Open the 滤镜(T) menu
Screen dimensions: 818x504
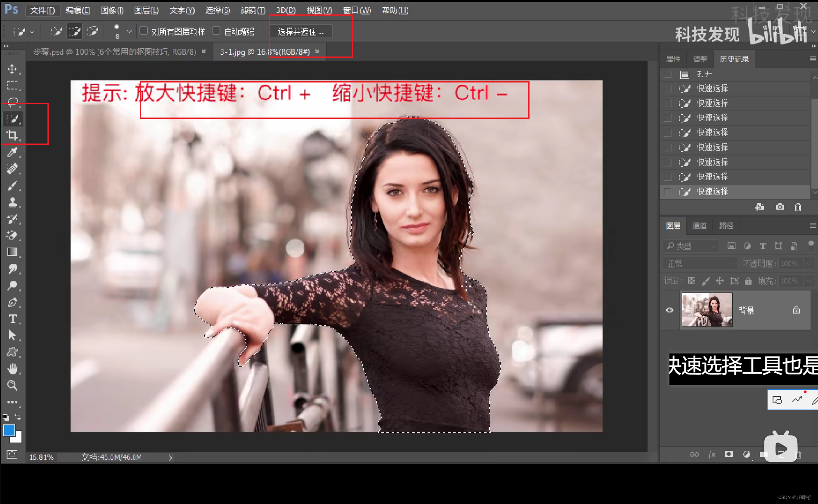point(253,10)
